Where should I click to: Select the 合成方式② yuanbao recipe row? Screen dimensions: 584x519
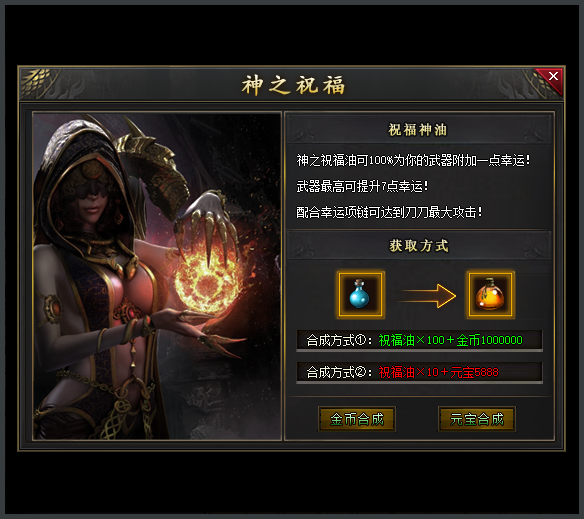tap(419, 372)
